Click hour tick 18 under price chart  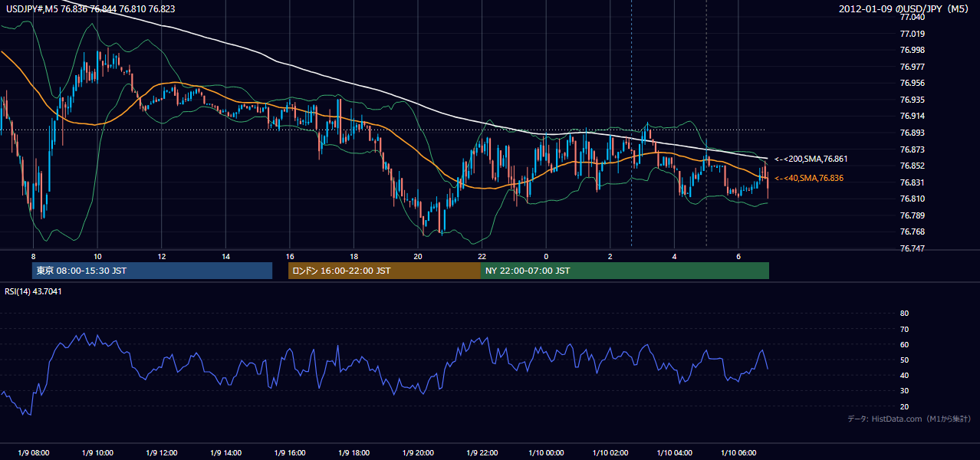pyautogui.click(x=354, y=255)
